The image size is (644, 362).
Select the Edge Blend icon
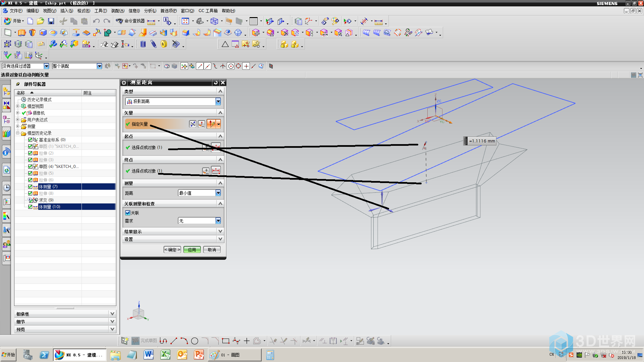(x=186, y=33)
